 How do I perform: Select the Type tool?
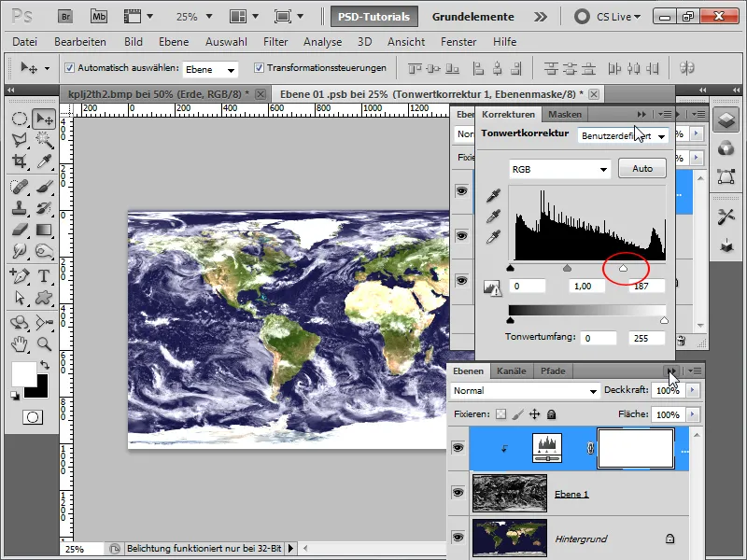tap(44, 275)
